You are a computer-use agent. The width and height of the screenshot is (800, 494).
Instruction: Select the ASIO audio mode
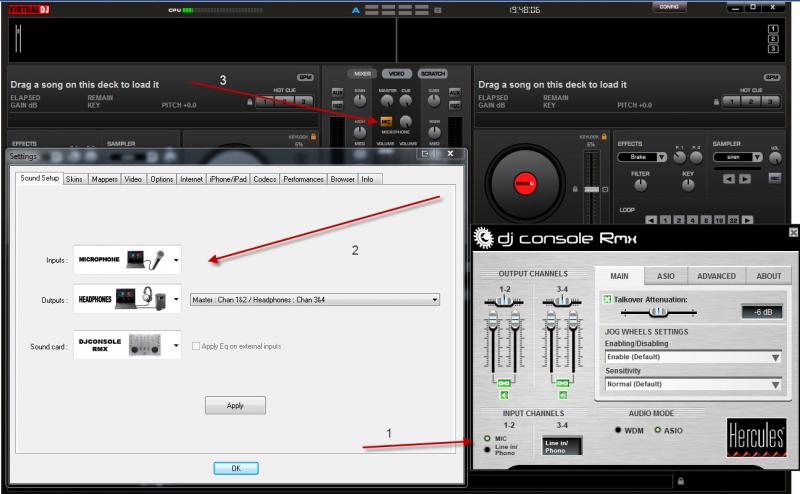[x=658, y=430]
